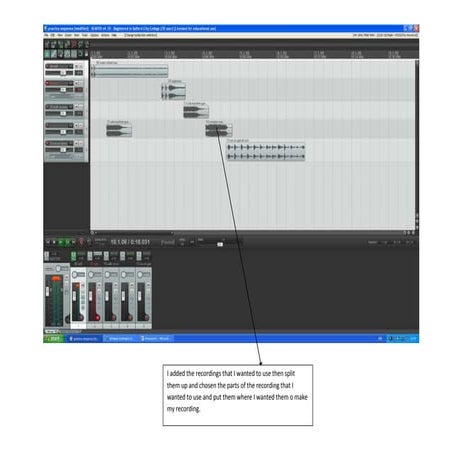The image size is (453, 453).
Task: Open the Edit menu
Action: point(53,35)
